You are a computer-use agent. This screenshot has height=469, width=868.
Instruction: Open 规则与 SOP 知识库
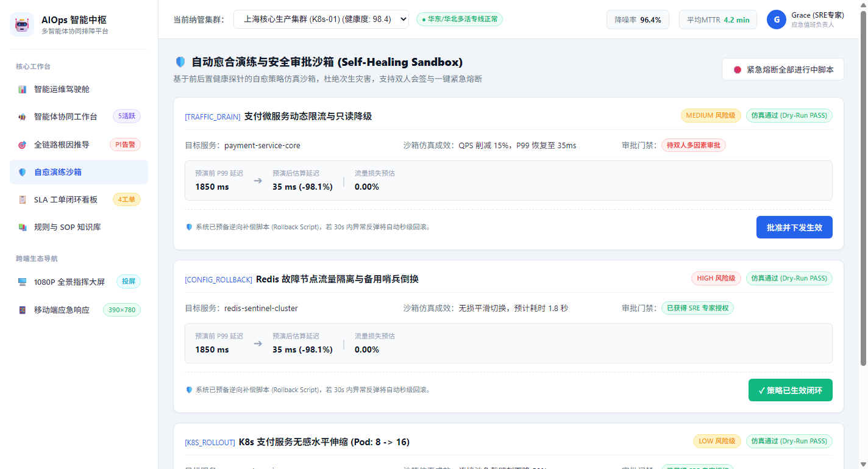pos(79,227)
